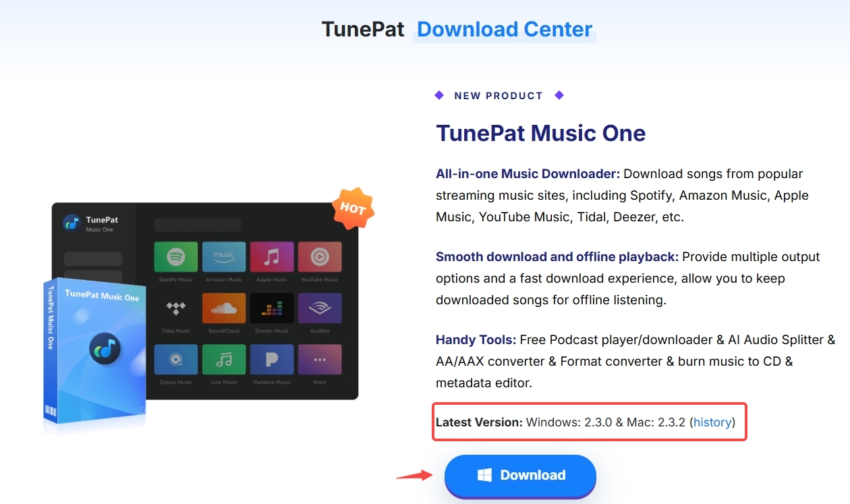850x504 pixels.
Task: Open the YouTube Music tile
Action: coord(319,256)
